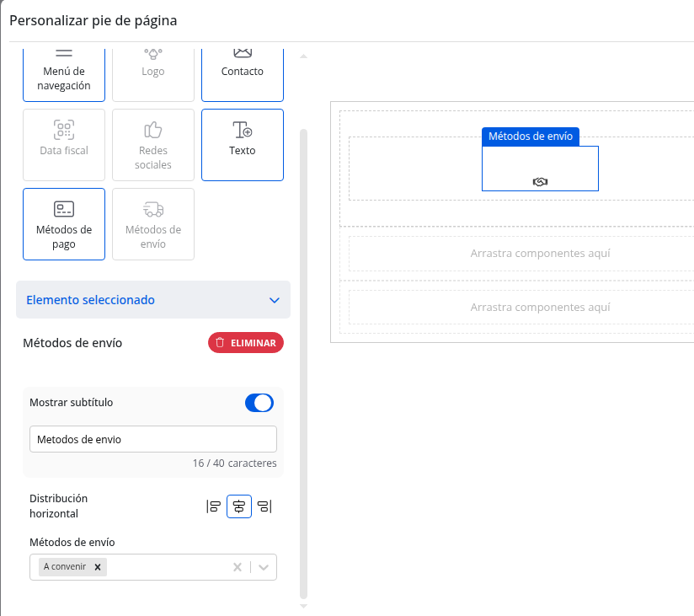Align horizontal distribution to the right
This screenshot has height=616, width=694.
pos(264,506)
